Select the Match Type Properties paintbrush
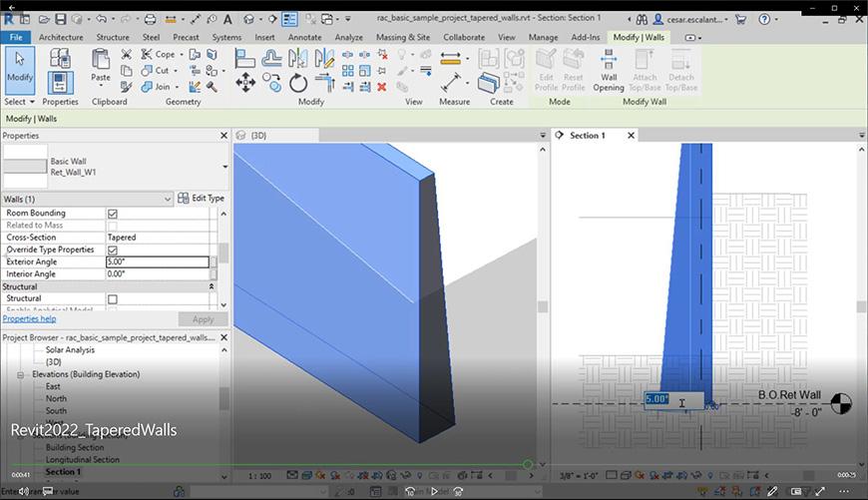The height and width of the screenshot is (500, 868). pos(127,87)
